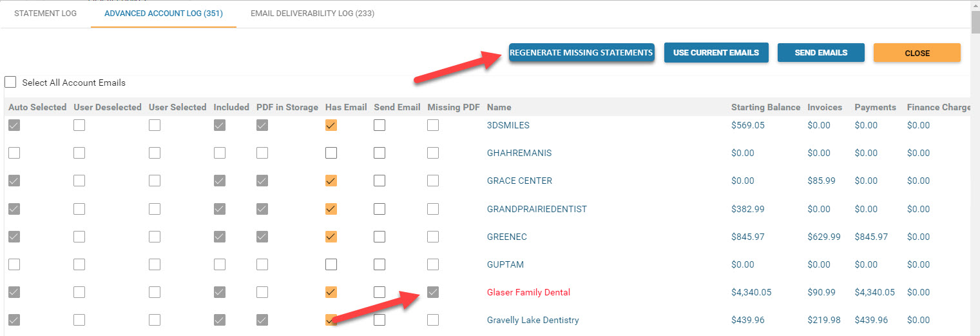The height and width of the screenshot is (336, 980).
Task: Click the Send Emails button
Action: click(x=821, y=53)
